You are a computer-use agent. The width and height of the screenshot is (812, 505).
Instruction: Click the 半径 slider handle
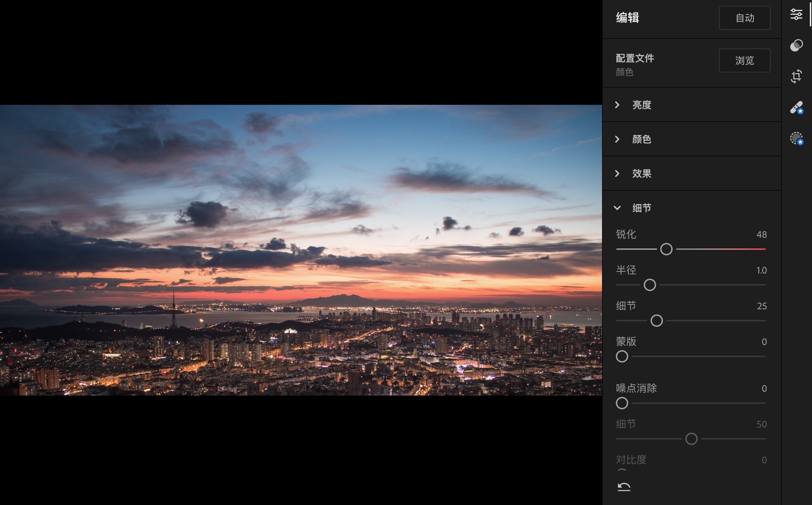coord(650,285)
